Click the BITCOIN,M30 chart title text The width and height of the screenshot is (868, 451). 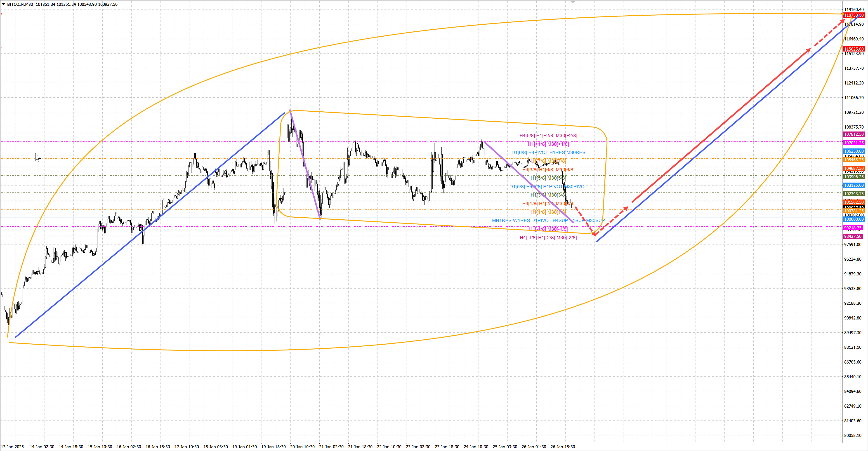click(x=20, y=4)
